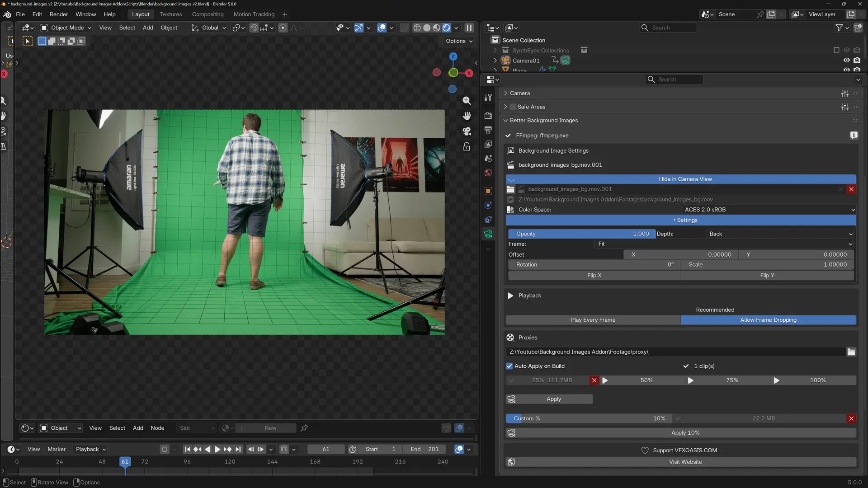Expand the Camera panel
This screenshot has width=868, height=488.
click(x=520, y=93)
